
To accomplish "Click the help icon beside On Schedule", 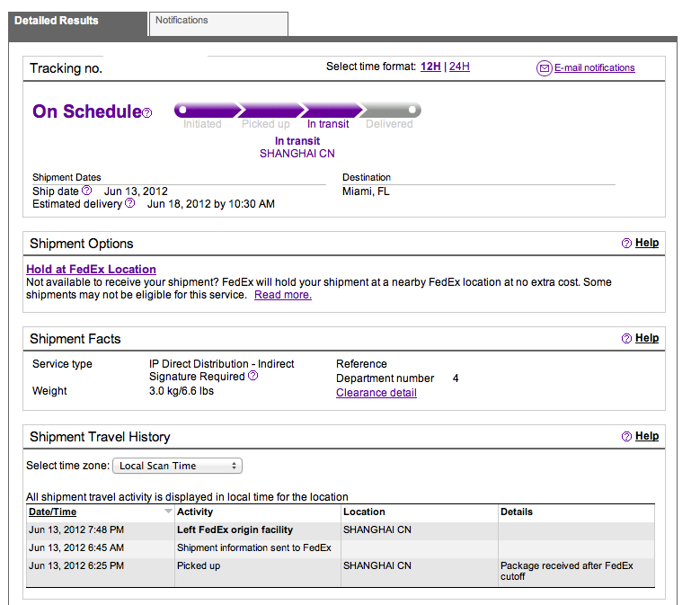I will click(146, 113).
